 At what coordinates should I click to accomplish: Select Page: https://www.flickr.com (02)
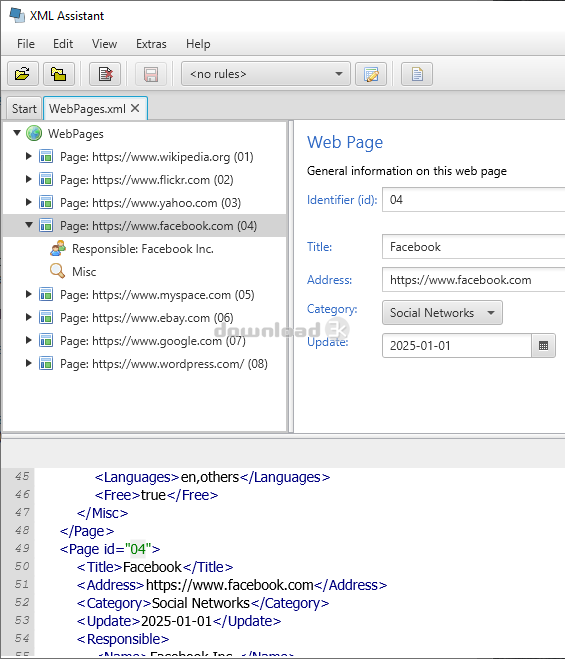[x=147, y=180]
